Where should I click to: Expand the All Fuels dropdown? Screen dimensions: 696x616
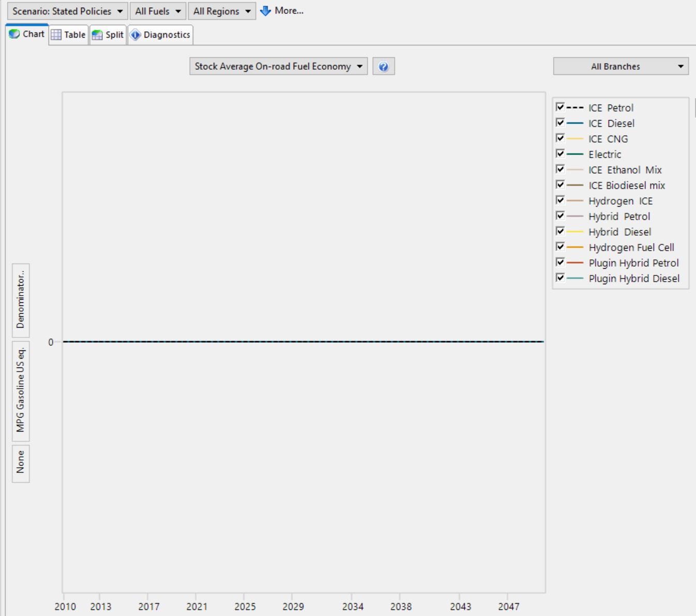(x=158, y=11)
